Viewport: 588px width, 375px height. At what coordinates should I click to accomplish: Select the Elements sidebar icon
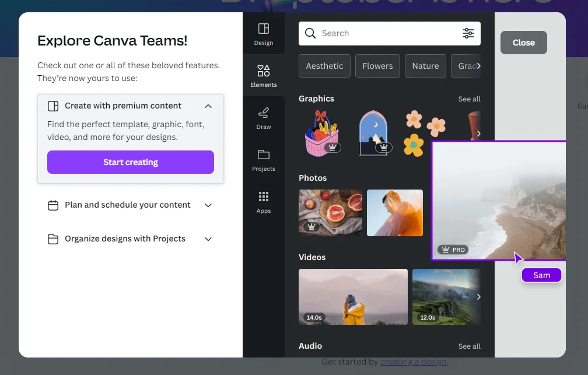point(263,71)
